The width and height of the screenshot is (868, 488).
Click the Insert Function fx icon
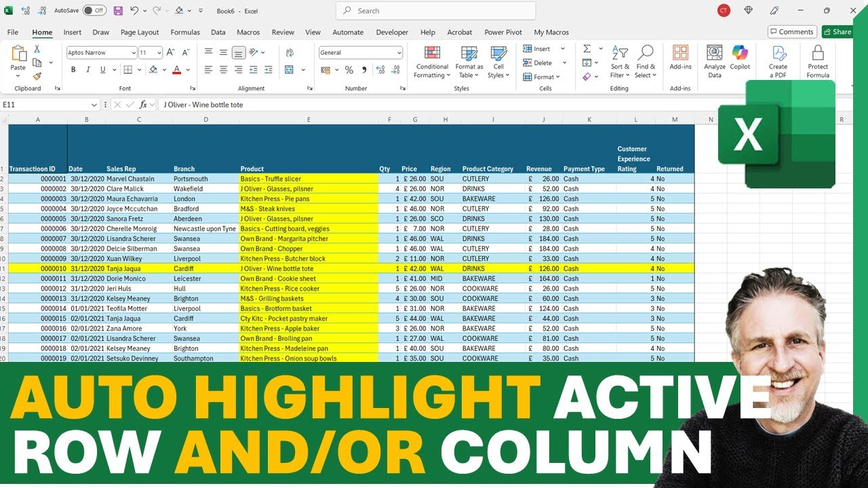coord(143,104)
